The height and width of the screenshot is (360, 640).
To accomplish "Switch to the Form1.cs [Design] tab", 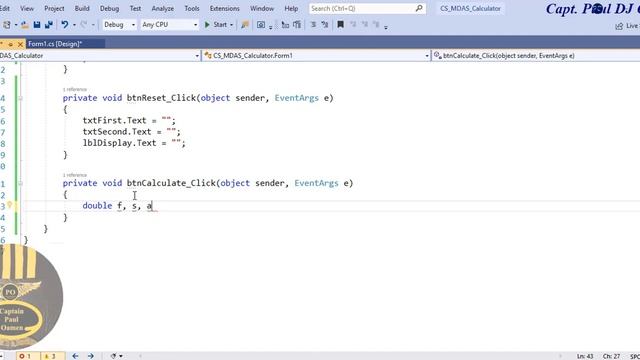I will 55,44.
